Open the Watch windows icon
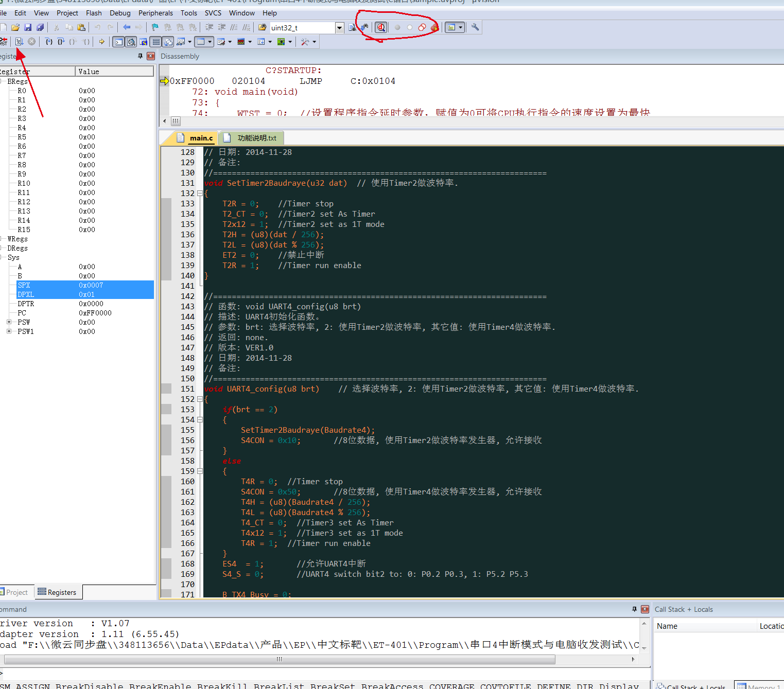Screen dimensions: 784x689 tap(180, 42)
